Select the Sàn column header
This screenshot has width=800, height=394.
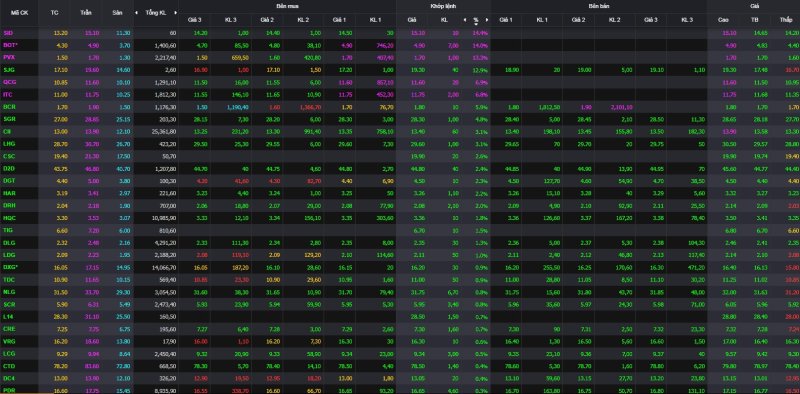[x=117, y=13]
